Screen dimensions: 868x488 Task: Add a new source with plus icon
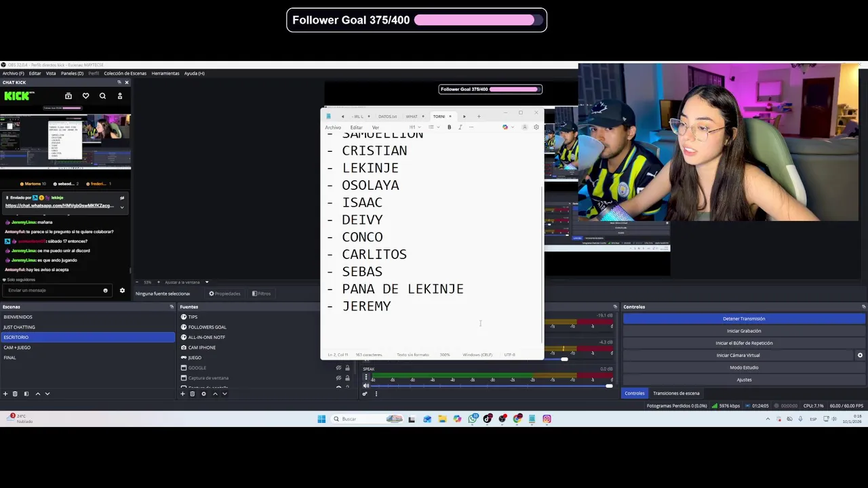pyautogui.click(x=182, y=394)
